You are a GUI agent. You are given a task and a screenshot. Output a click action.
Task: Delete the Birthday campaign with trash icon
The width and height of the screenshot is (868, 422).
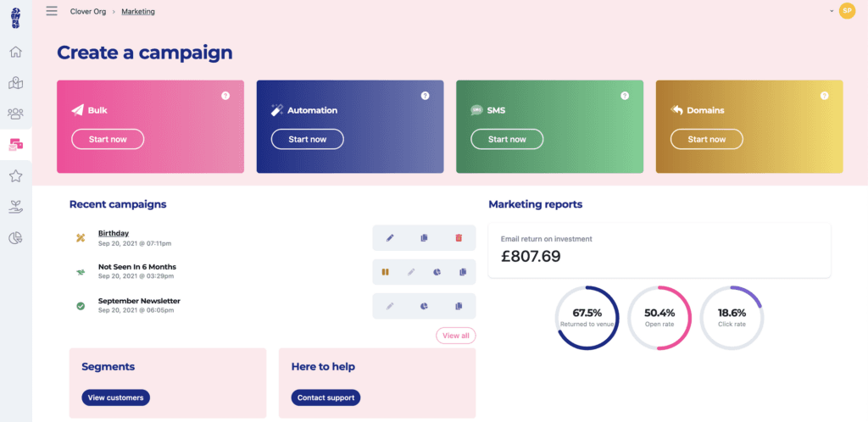[x=459, y=238]
